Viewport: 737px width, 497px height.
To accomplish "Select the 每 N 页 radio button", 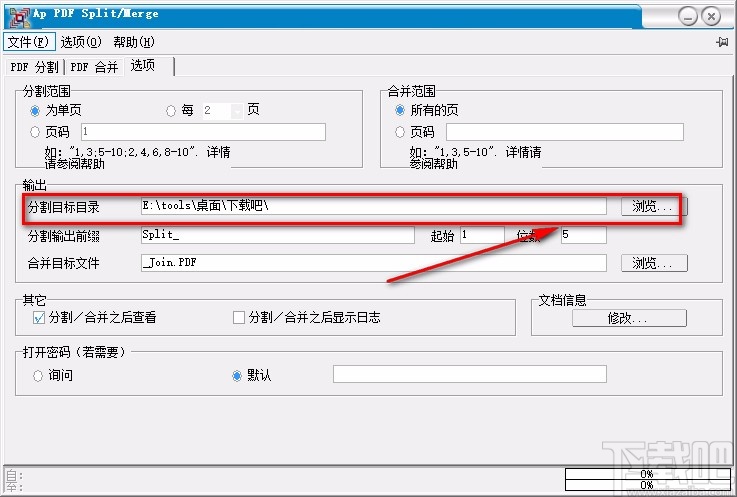I will (171, 111).
